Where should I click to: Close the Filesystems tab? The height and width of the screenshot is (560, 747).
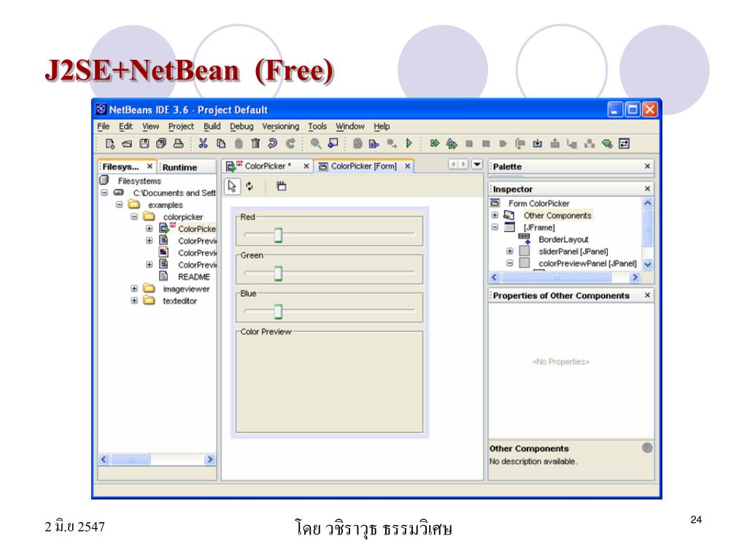coord(150,166)
